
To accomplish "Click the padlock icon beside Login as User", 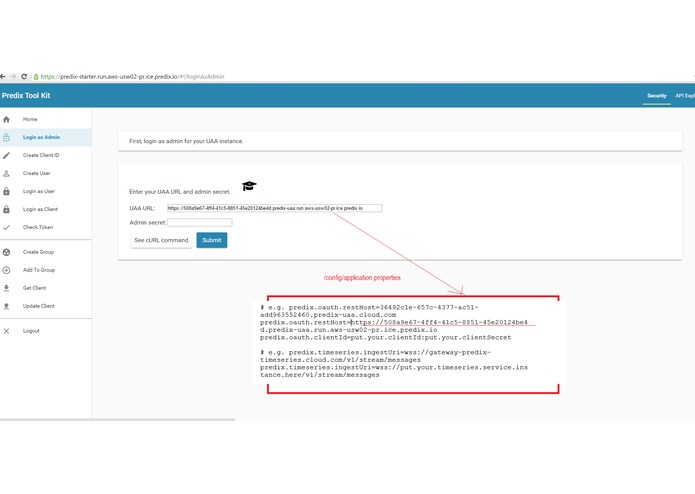I will (x=6, y=191).
